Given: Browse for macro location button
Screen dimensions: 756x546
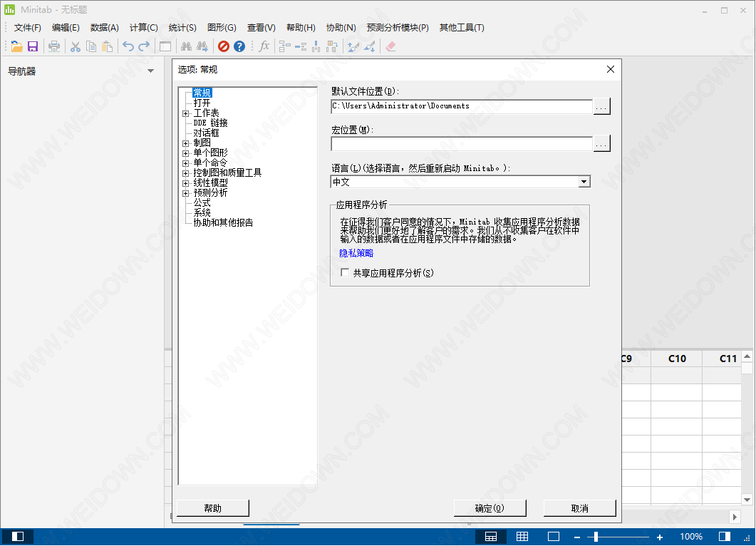Looking at the screenshot, I should (601, 143).
